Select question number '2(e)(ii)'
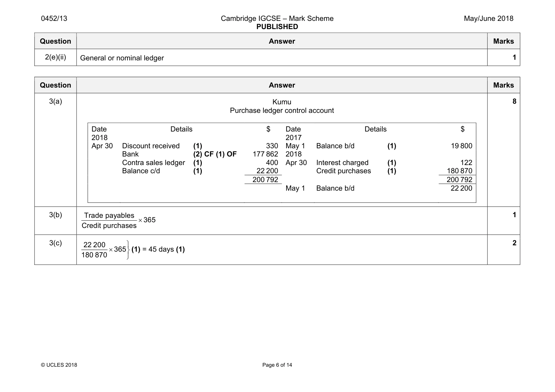The height and width of the screenshot is (392, 555). 55,57
